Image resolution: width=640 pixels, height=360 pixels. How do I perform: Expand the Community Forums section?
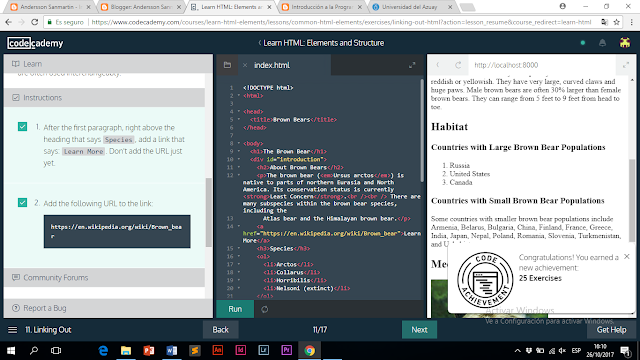tap(104, 278)
